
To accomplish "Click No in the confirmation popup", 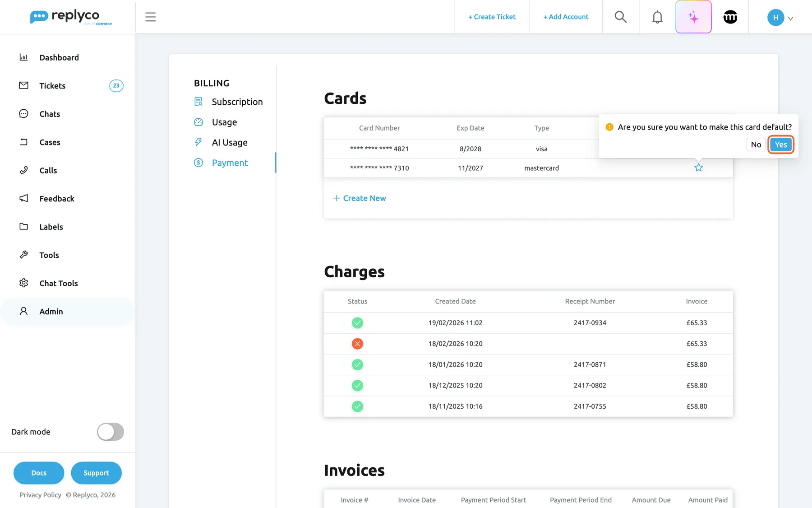I will tap(756, 144).
